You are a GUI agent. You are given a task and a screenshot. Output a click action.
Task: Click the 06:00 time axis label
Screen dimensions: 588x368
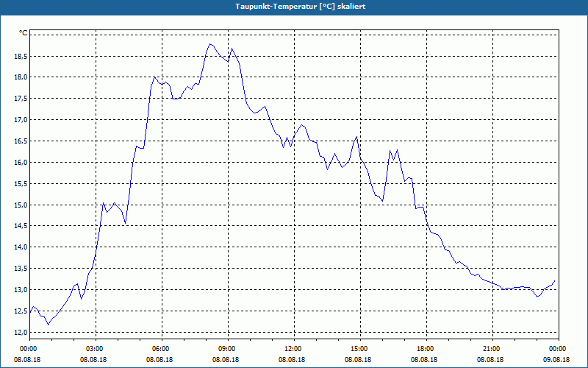[x=162, y=349]
